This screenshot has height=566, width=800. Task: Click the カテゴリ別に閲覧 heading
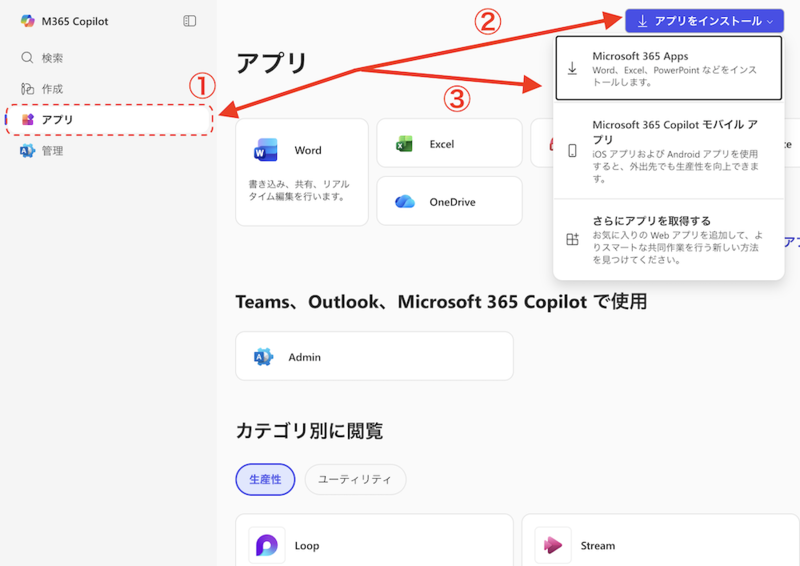point(309,431)
